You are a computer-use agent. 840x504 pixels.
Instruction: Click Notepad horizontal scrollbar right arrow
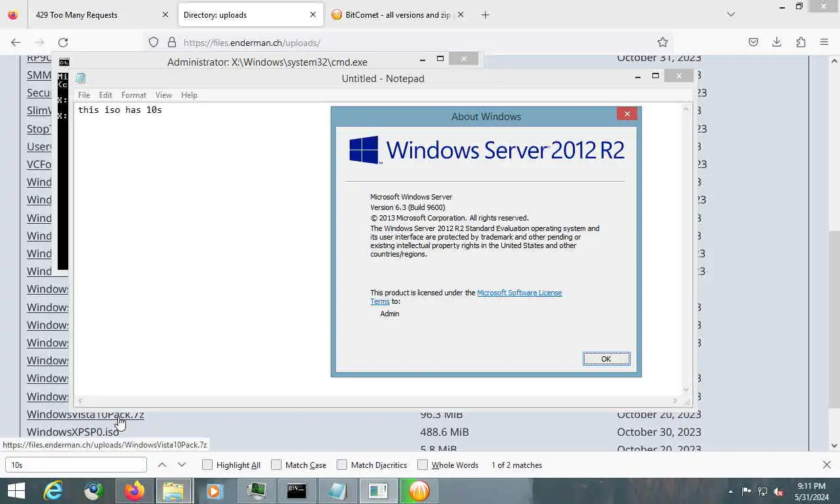click(675, 400)
